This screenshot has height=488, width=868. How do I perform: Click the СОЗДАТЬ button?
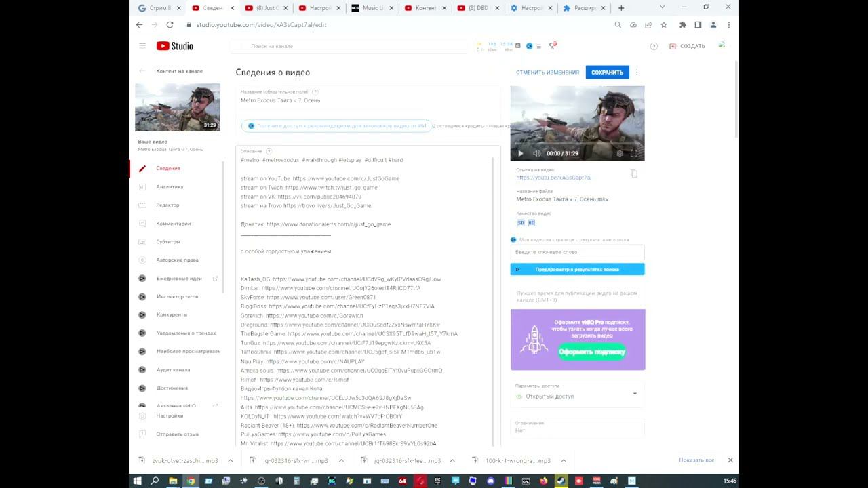coord(687,46)
